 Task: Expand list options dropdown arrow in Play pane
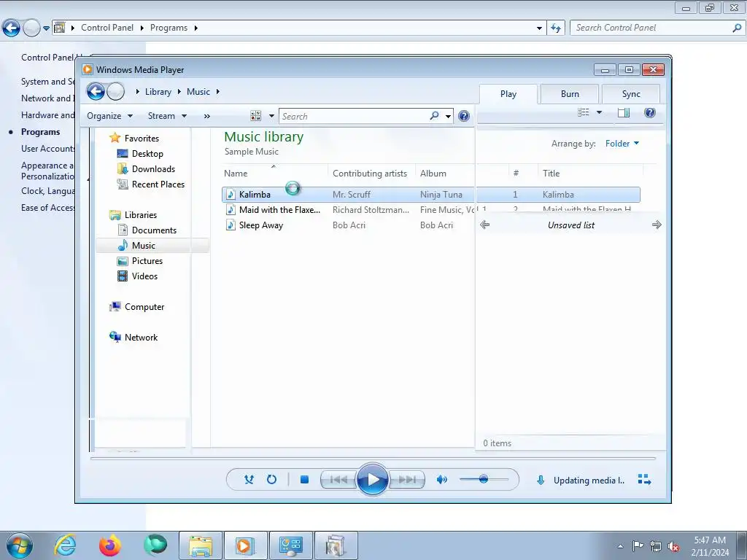coord(600,112)
